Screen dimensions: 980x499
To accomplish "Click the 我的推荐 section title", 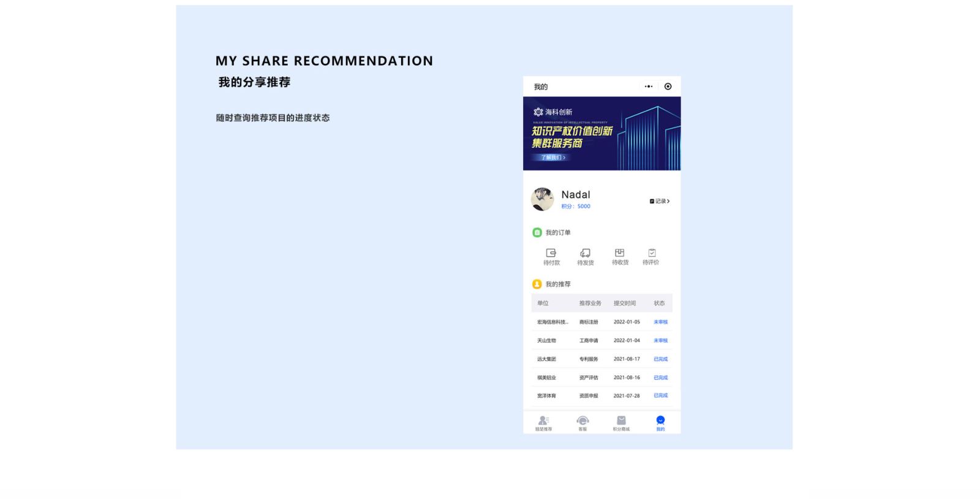I will (x=558, y=284).
